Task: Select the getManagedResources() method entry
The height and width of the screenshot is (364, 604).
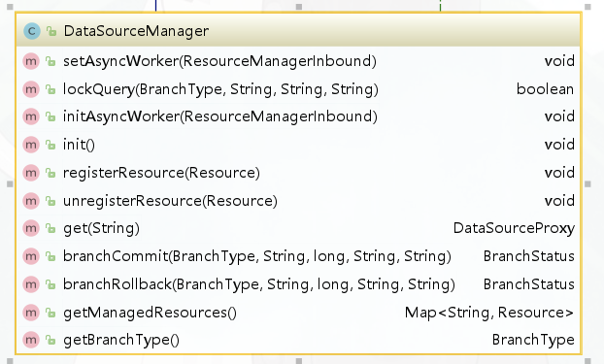Action: point(298,313)
